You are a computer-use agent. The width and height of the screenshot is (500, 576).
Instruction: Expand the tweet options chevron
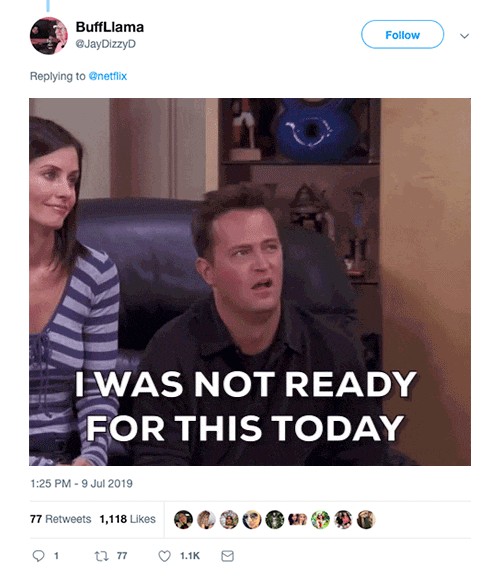(464, 36)
